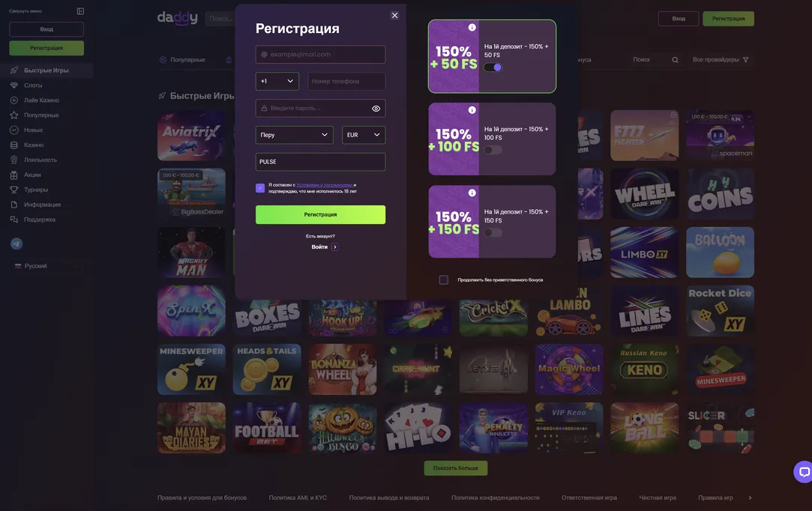Image resolution: width=812 pixels, height=511 pixels.
Task: Disable the 150% + 50 FS bonus switch
Action: (493, 67)
